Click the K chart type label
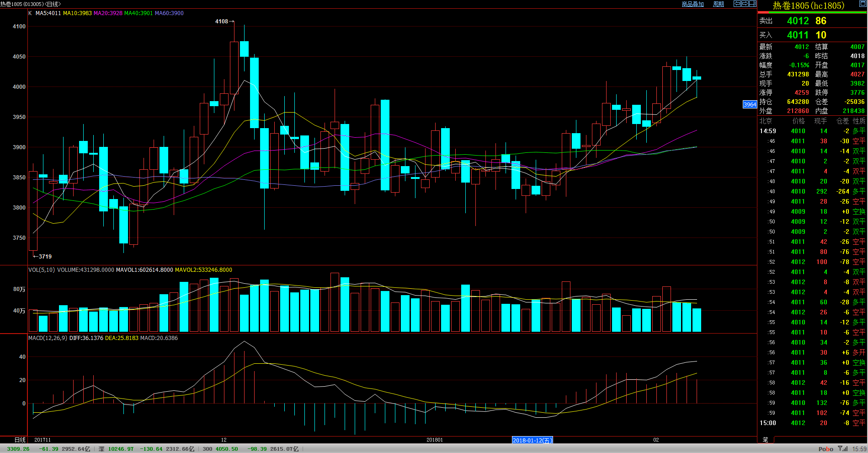Screen dimensions: 868x453 click(30, 13)
